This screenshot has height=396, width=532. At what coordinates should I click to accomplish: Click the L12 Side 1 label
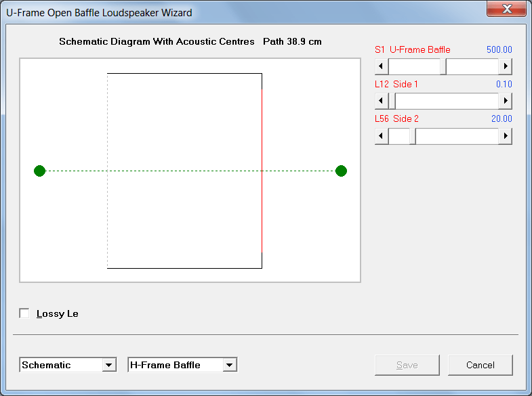tap(396, 84)
